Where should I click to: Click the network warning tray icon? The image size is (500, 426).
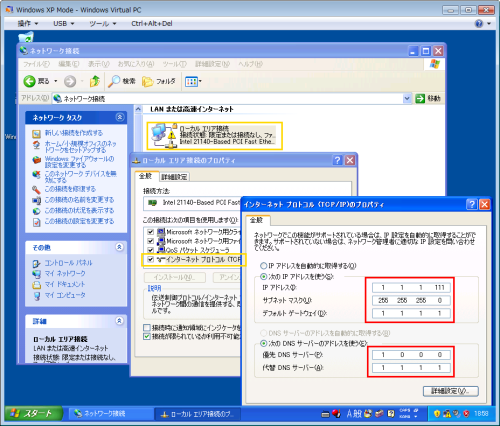[447, 414]
